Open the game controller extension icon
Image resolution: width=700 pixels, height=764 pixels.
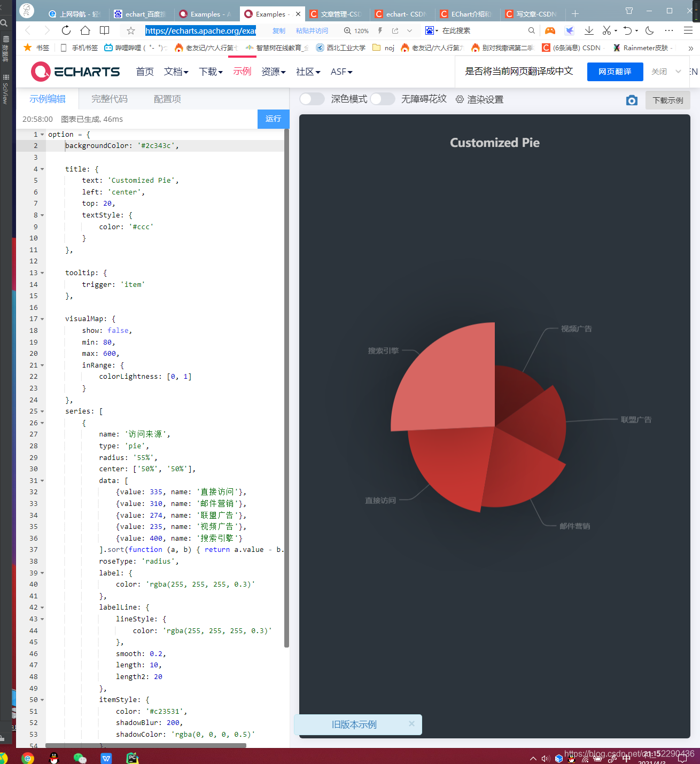click(x=550, y=31)
